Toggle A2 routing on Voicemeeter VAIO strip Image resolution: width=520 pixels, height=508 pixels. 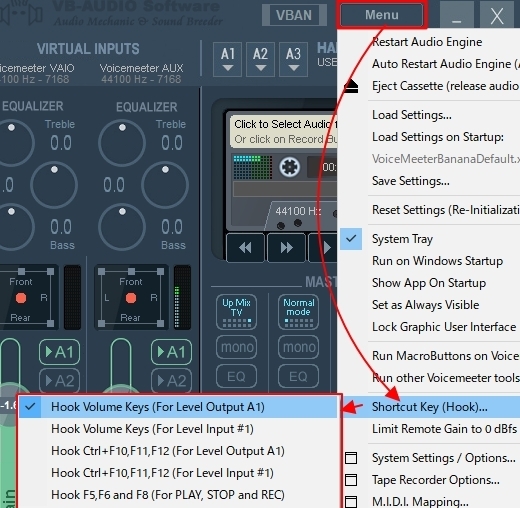pyautogui.click(x=59, y=381)
